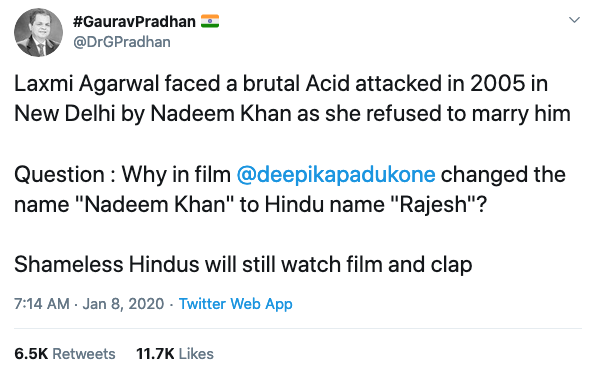Open the @deepikapadukone mention link

pyautogui.click(x=336, y=174)
